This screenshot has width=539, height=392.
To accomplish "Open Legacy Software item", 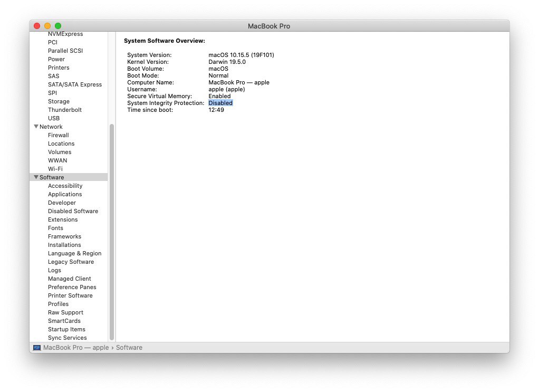I will [x=71, y=262].
